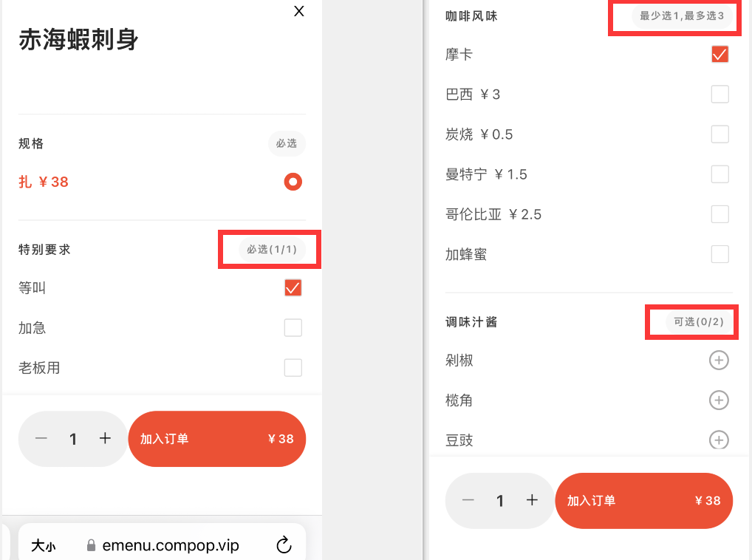
Task: Check the 加急 option
Action: pyautogui.click(x=293, y=328)
